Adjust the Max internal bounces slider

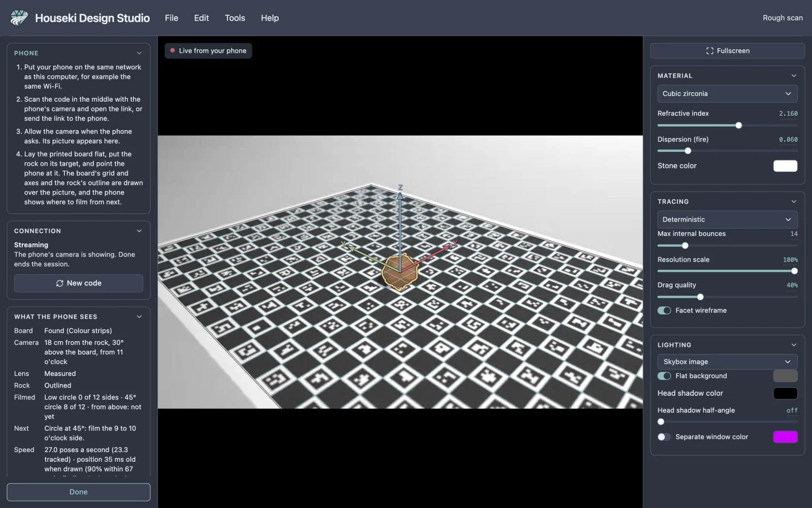tap(727, 246)
